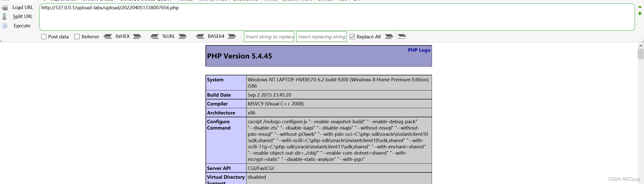
Task: Click the page vertical scrollbar thumb
Action: 641,54
